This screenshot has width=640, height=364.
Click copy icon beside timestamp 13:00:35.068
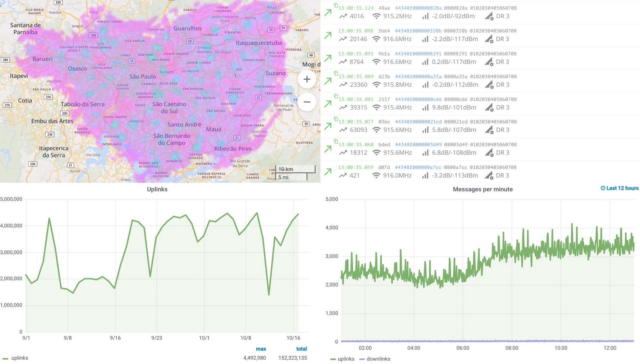tap(336, 141)
